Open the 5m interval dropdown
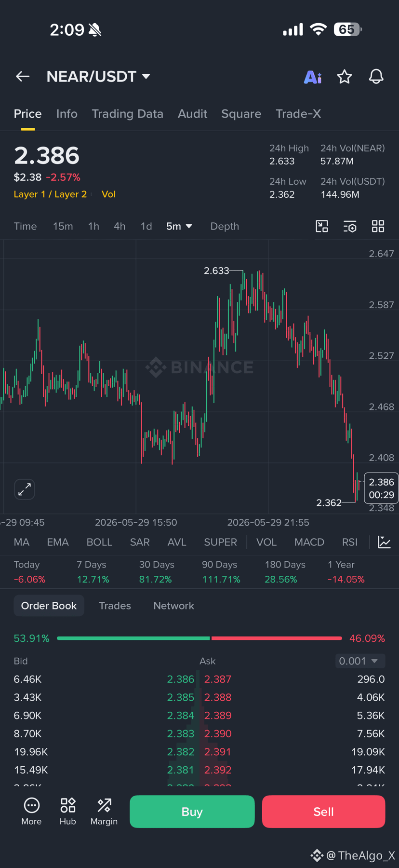399x868 pixels. coord(179,226)
